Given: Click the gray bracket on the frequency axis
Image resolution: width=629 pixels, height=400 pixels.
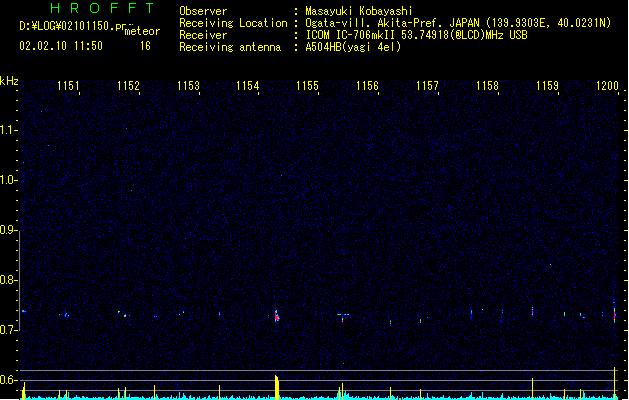Looking at the screenshot, I should click(20, 281).
